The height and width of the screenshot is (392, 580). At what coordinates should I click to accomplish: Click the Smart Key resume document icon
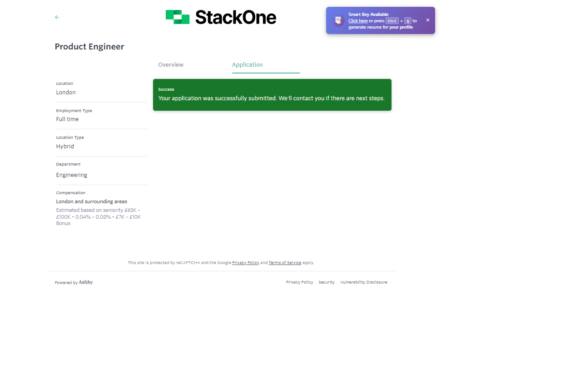coord(338,20)
